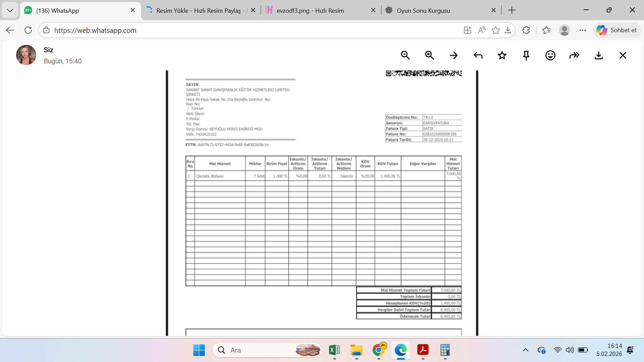
Task: Click the Fatura Tarihi 30-12-2025 value
Action: coord(438,140)
